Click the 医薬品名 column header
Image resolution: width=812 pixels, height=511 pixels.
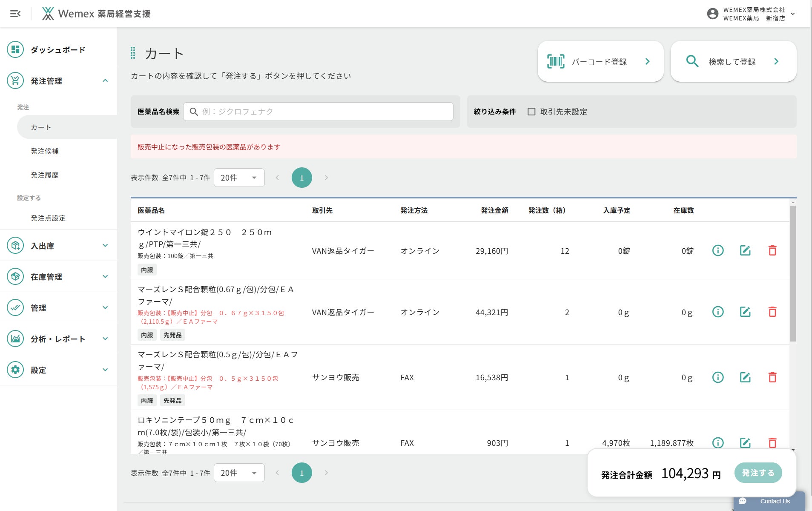coord(151,210)
